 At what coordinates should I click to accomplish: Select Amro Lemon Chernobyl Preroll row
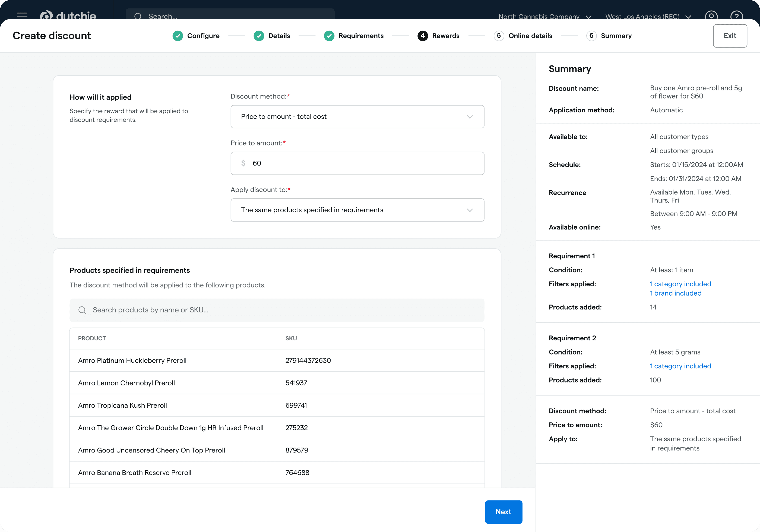[x=277, y=383]
